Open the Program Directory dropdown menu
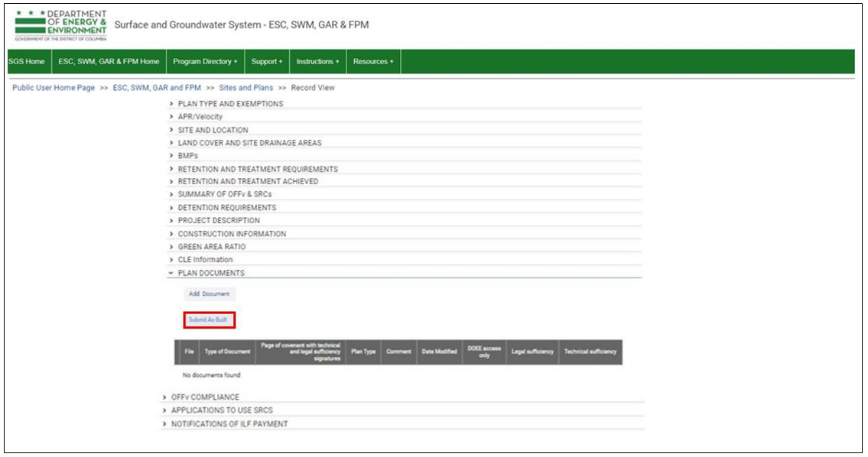 pos(205,62)
